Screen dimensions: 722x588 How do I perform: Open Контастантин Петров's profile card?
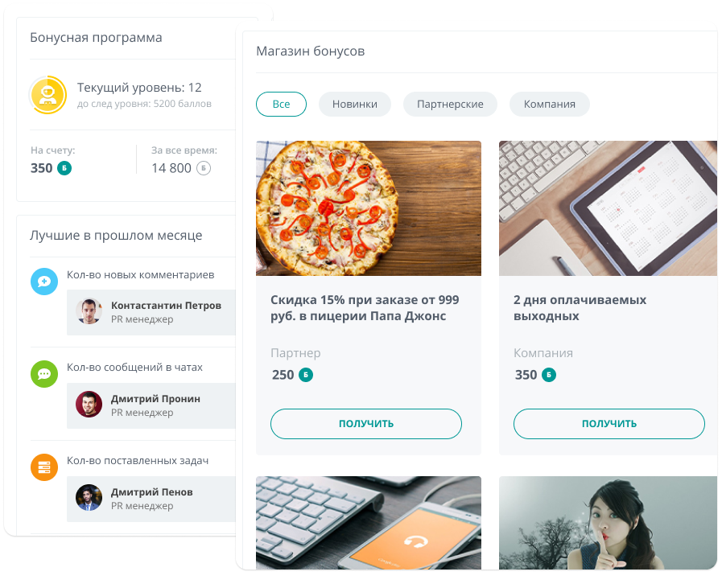point(151,312)
